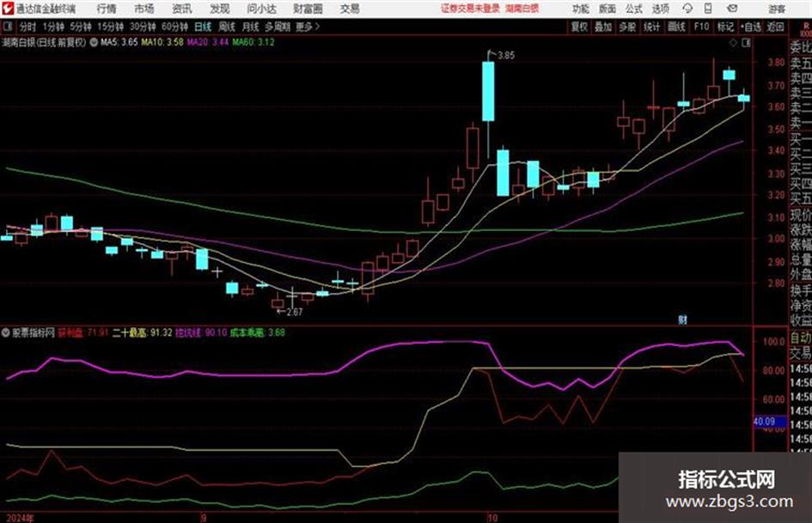Image resolution: width=812 pixels, height=523 pixels.
Task: Toggle the side panel icon at chart top-right
Action: point(746,43)
